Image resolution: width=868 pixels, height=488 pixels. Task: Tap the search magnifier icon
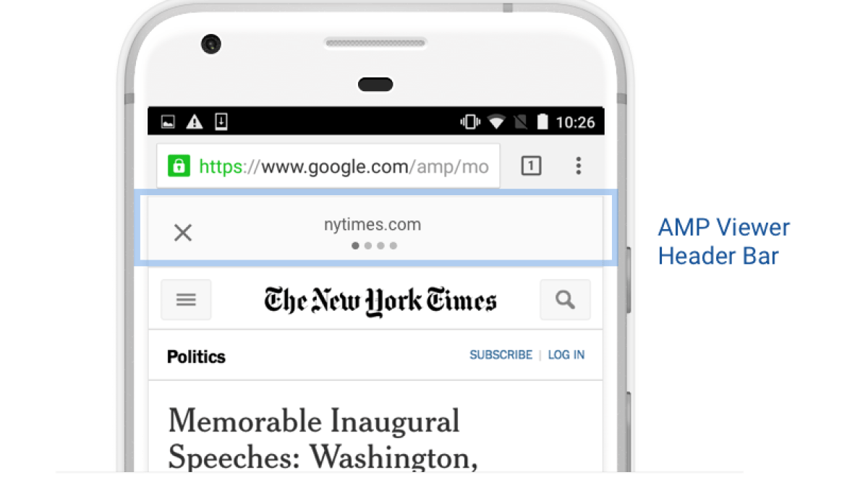565,299
